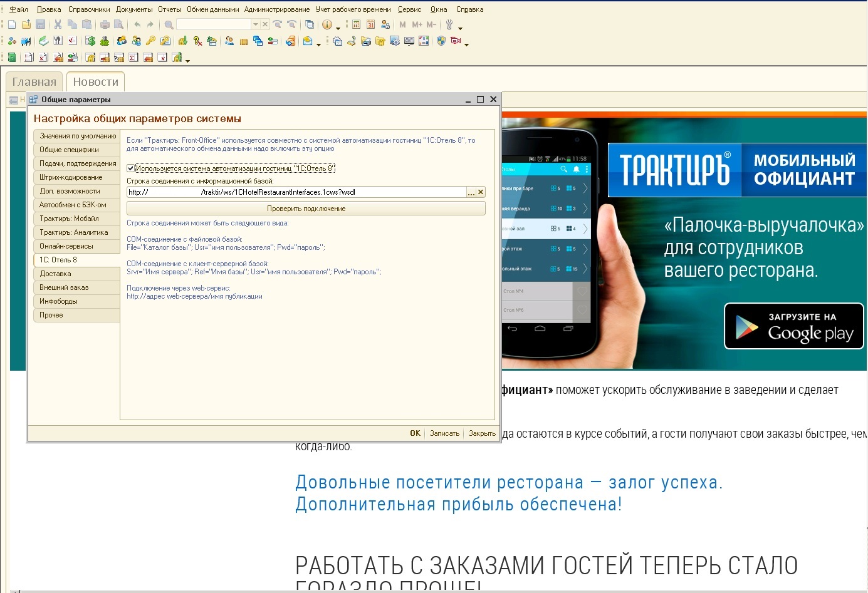Image resolution: width=868 pixels, height=593 pixels.
Task: Expand the video camera toolbar overflow arrow
Action: (x=466, y=44)
